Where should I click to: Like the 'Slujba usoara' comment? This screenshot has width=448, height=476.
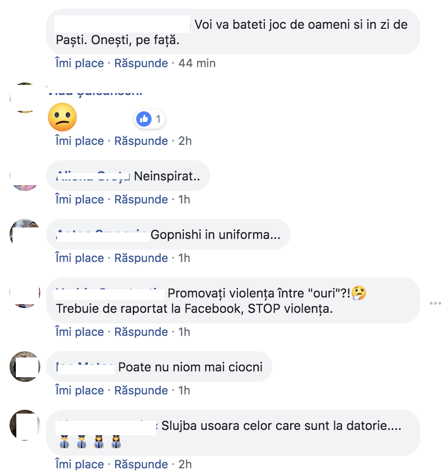tap(80, 464)
